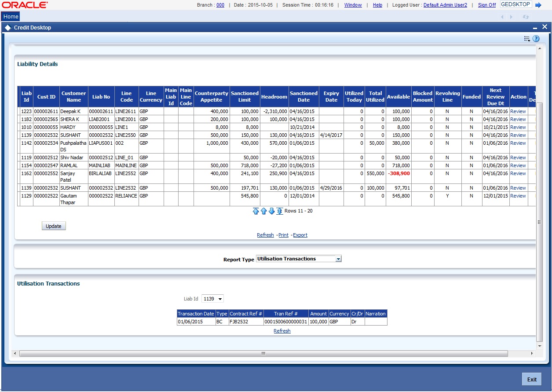
Task: Click the blue go arrow beside GEDSKTOP
Action: coord(538,5)
